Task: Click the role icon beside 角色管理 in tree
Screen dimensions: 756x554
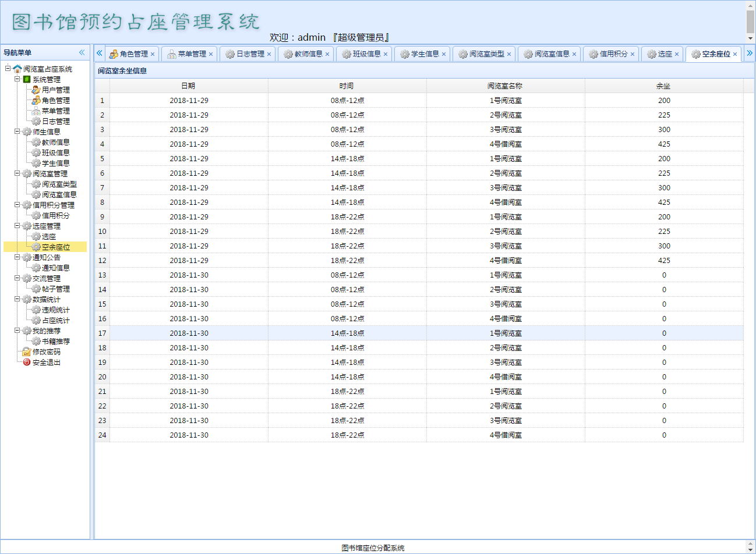Action: tap(36, 100)
